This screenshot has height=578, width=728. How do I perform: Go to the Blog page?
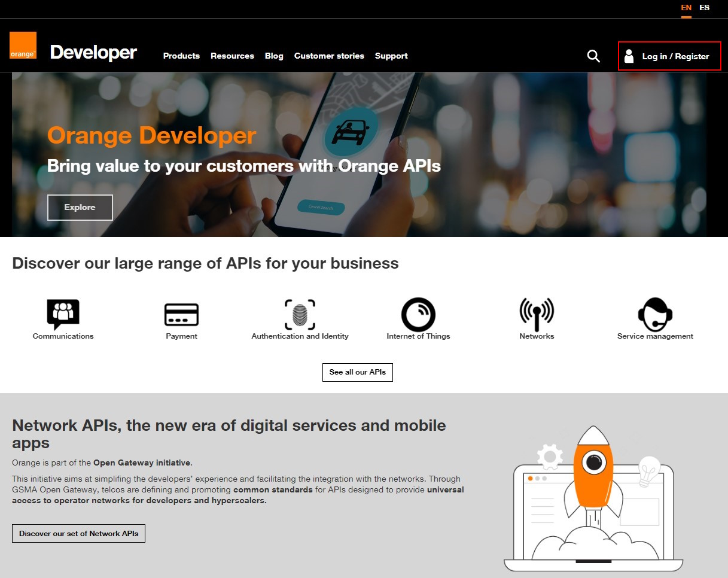274,56
